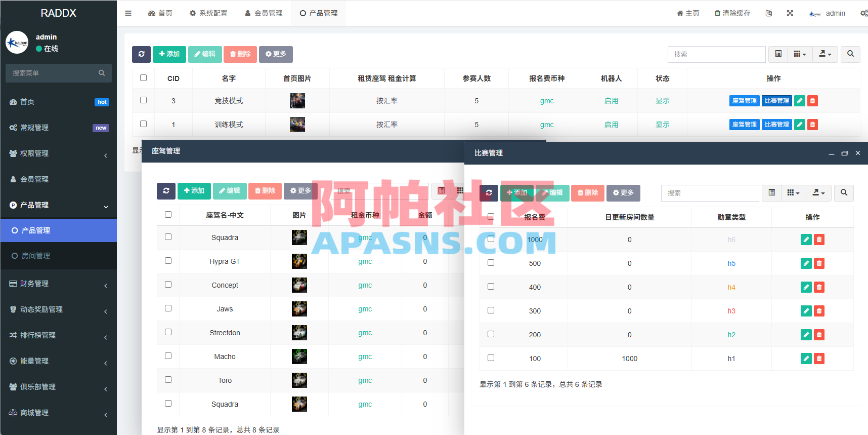Check the Hypra GT row checkbox
The image size is (868, 435).
tap(168, 261)
